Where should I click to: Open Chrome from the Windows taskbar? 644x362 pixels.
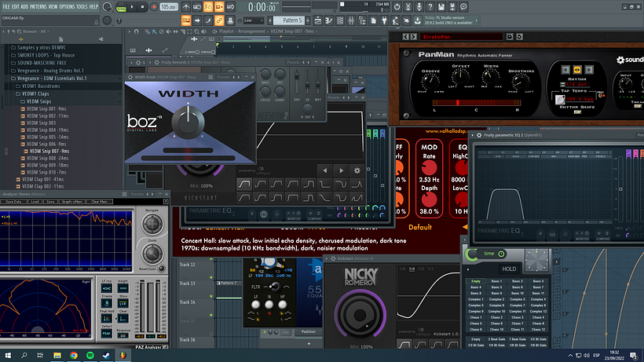click(74, 355)
